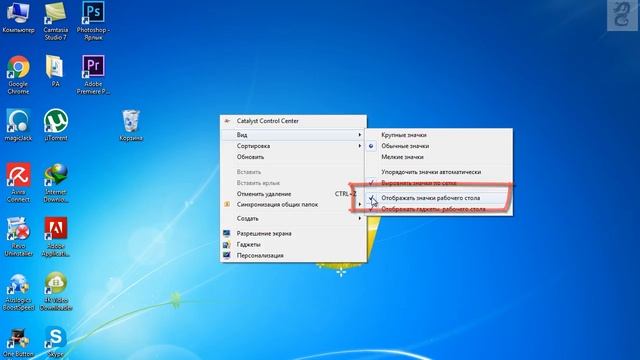Choose Отменить удаление in context menu

[x=293, y=194]
